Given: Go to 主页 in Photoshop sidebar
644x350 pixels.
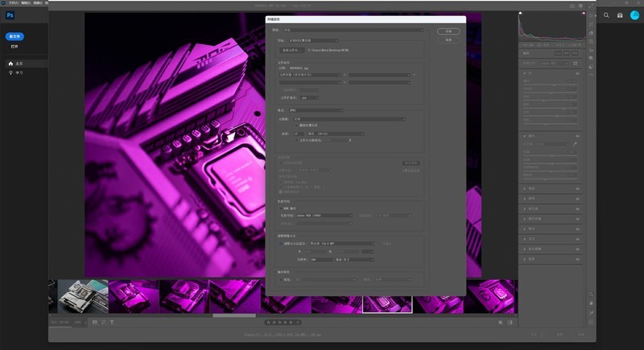Looking at the screenshot, I should click(x=27, y=64).
